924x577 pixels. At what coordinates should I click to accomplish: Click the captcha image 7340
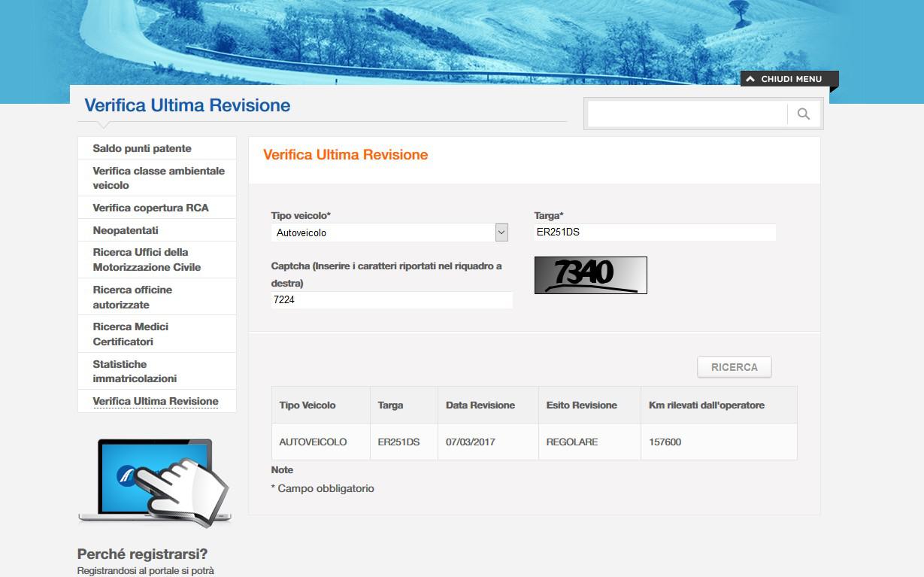pos(590,275)
